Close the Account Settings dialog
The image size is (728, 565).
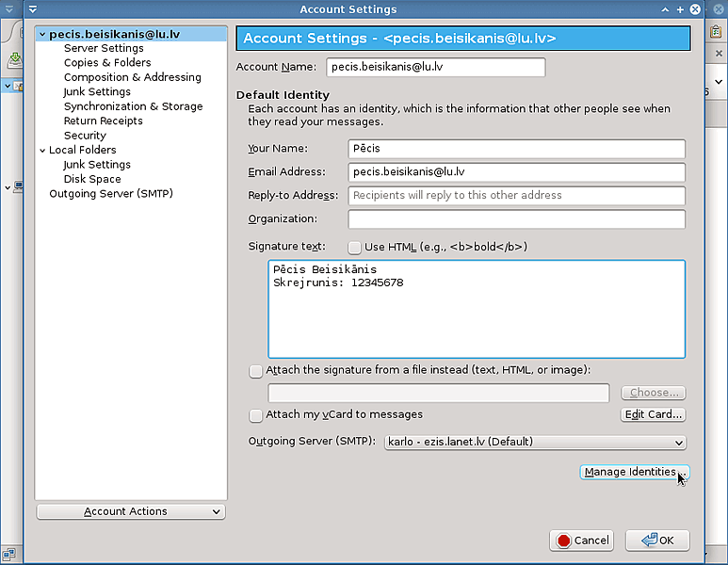695,9
